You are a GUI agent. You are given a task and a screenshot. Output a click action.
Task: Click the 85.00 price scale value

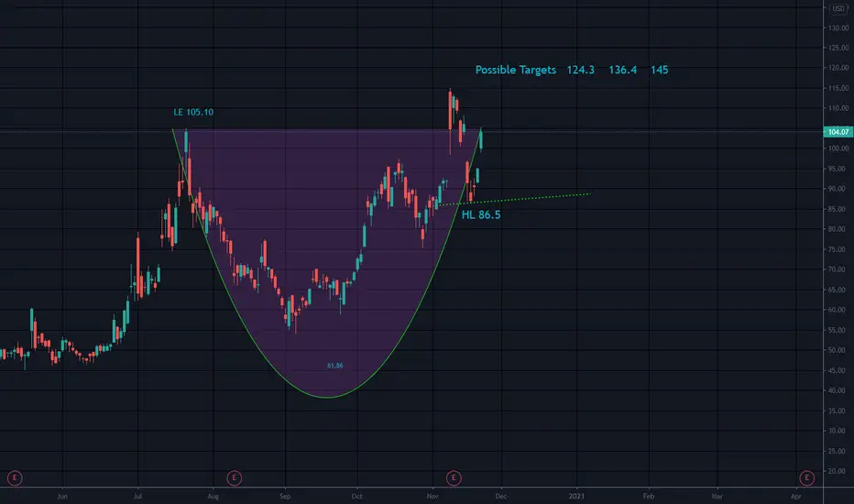point(838,209)
